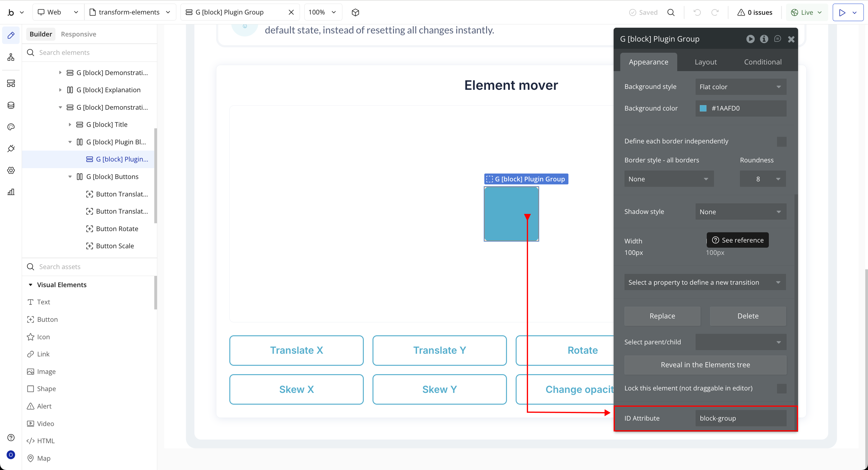Switch to the Responsive tab
The width and height of the screenshot is (868, 470).
(78, 34)
